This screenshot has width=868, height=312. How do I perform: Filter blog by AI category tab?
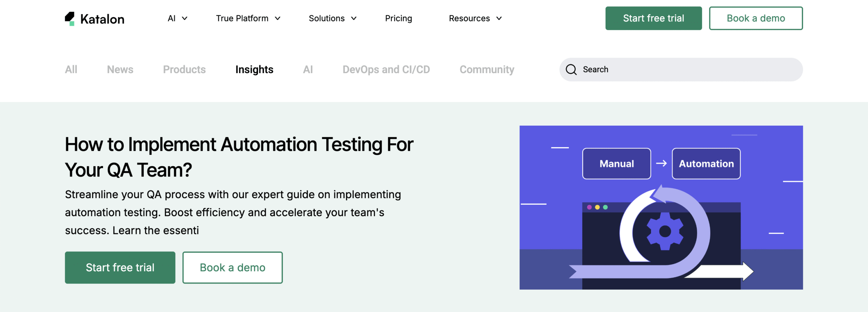coord(308,69)
